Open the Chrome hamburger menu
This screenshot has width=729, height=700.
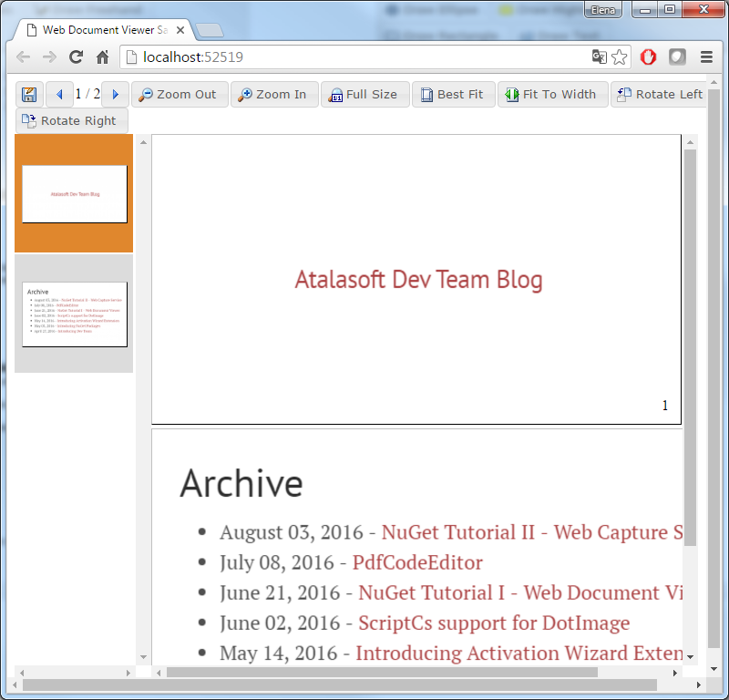[707, 57]
